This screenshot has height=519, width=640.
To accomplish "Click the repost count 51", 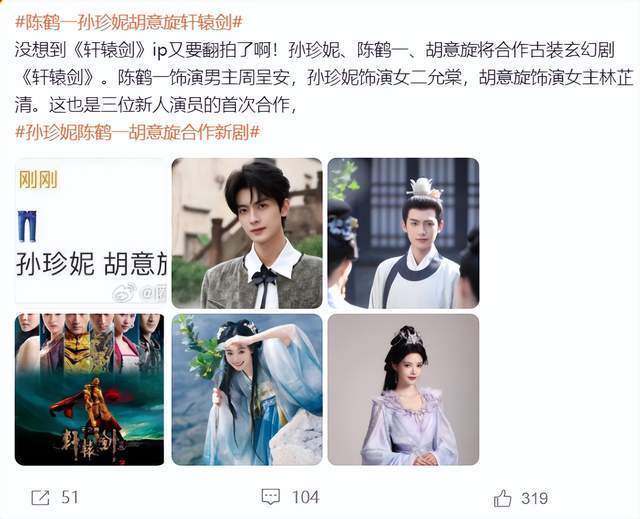I will (x=70, y=497).
